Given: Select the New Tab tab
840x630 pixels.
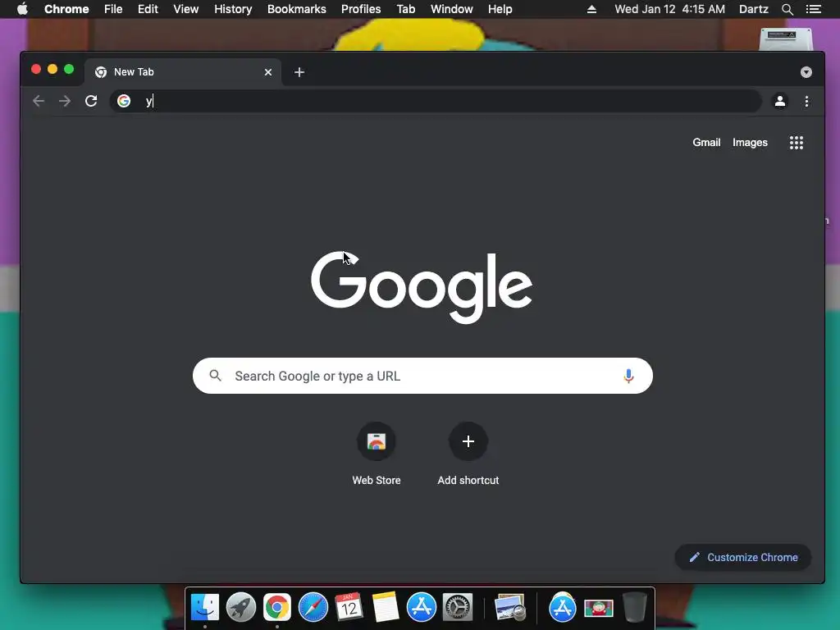Looking at the screenshot, I should click(x=183, y=72).
